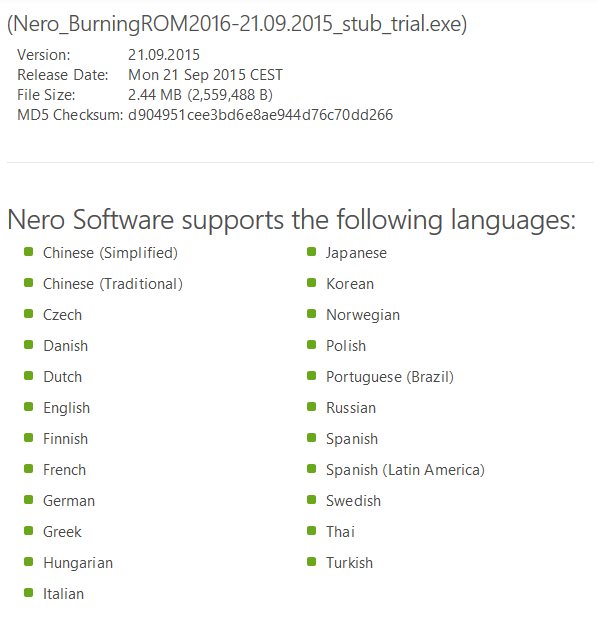The image size is (598, 633).
Task: Click the File Size value 2.44 MB
Action: tap(155, 95)
